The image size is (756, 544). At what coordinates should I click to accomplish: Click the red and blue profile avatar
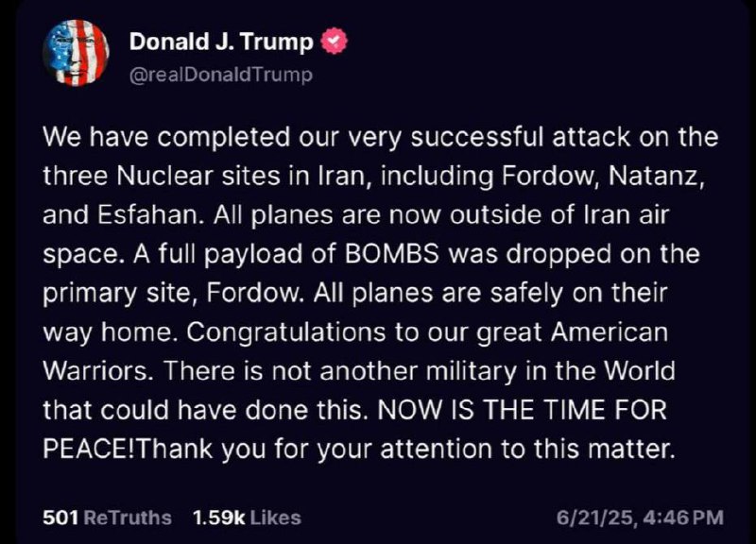[x=77, y=54]
